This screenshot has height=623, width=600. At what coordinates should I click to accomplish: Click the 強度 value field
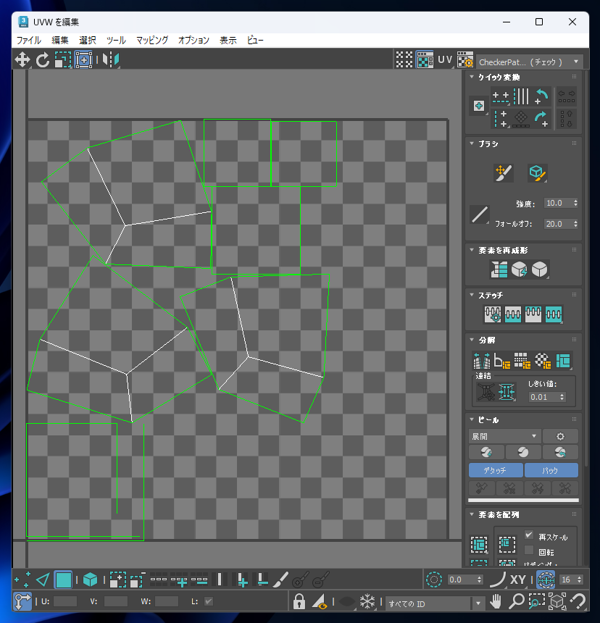[x=557, y=203]
